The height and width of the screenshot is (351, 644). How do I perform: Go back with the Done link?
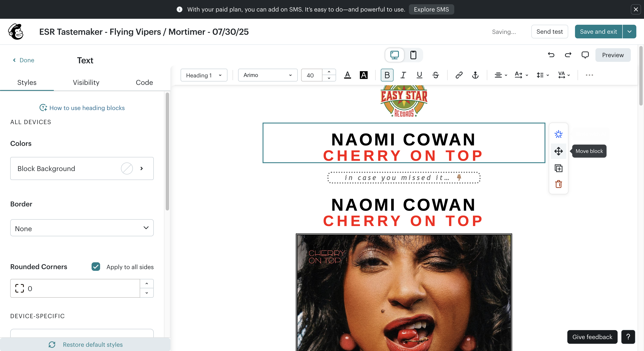pyautogui.click(x=24, y=60)
